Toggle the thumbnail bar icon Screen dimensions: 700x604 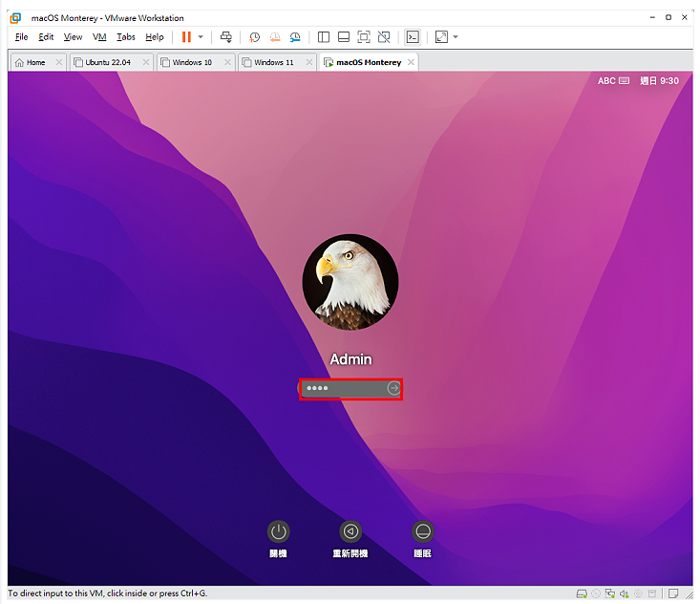[x=344, y=37]
